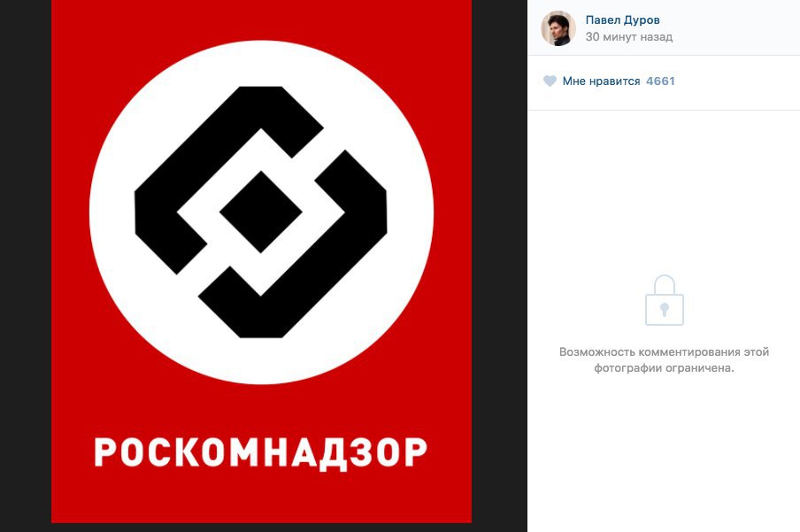800x532 pixels.
Task: Click the РОСКОМНАДЗОР caption in the poster
Action: coord(260,453)
